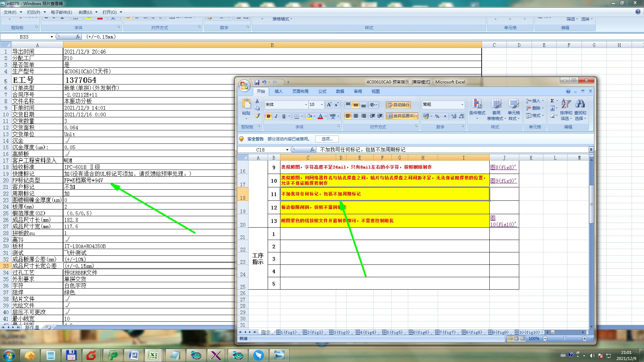Switch to the 视图 ribbon tab
This screenshot has width=644, height=362.
click(x=375, y=91)
